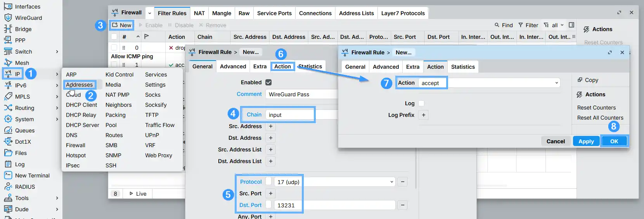Viewport: 644px width, 219px height.
Task: Open the Firewall window title dropdown arrow
Action: pyautogui.click(x=149, y=13)
